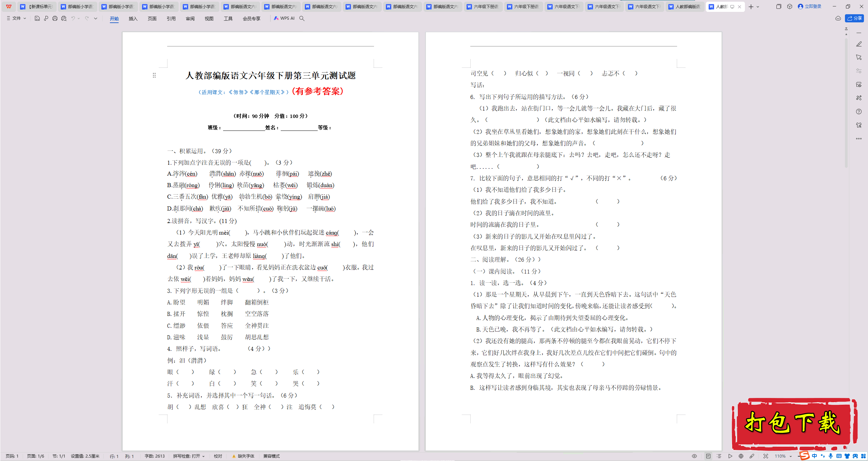
Task: Select the 开始 Home ribbon tab
Action: [114, 19]
